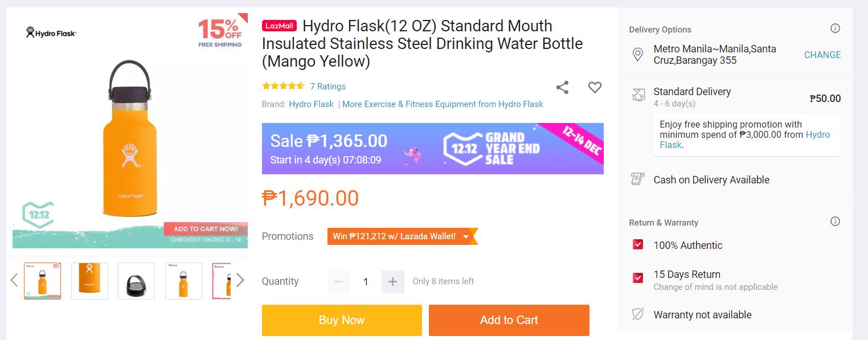This screenshot has height=340, width=868.
Task: Select the black flask lid thumbnail
Action: [x=136, y=281]
